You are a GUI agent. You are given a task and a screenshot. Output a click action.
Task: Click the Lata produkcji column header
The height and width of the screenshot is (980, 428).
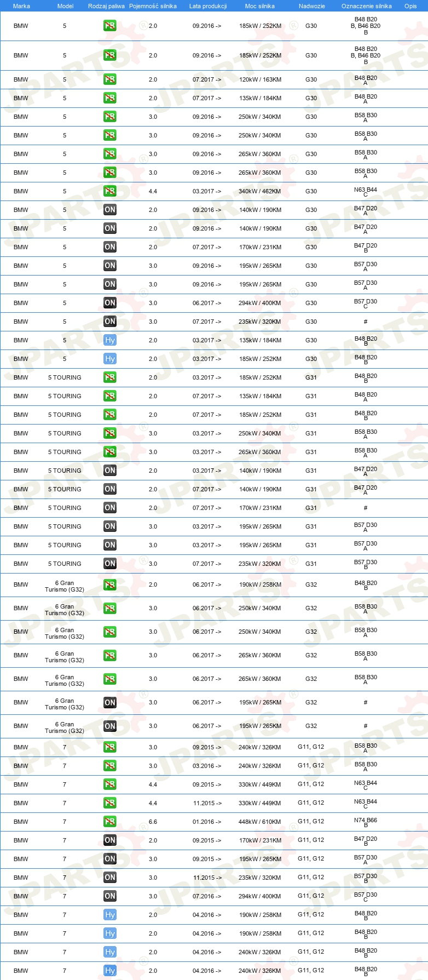(208, 6)
